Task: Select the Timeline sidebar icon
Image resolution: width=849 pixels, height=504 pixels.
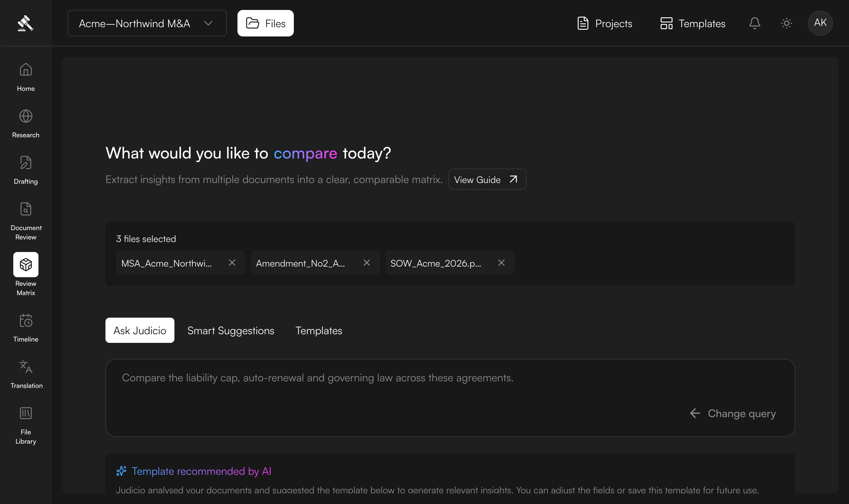Action: [26, 321]
